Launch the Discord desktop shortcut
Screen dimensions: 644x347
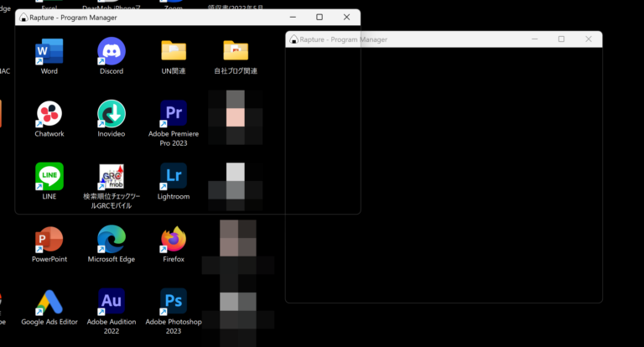click(112, 51)
